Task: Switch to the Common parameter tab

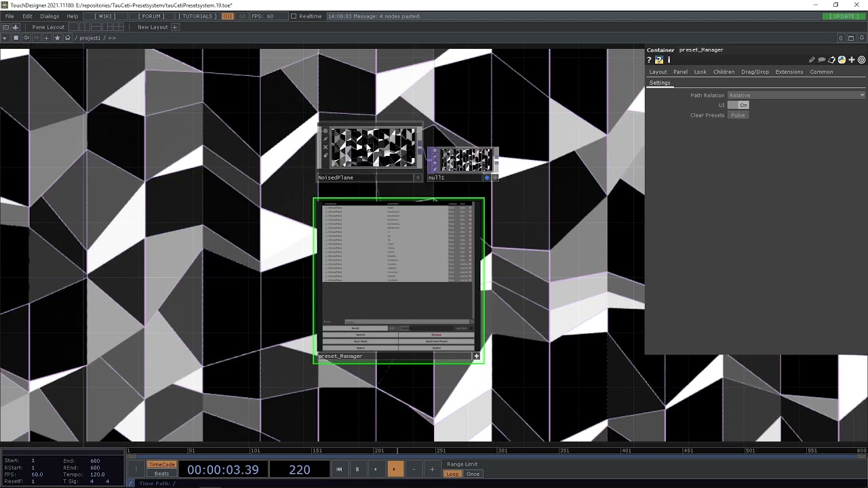Action: tap(821, 72)
